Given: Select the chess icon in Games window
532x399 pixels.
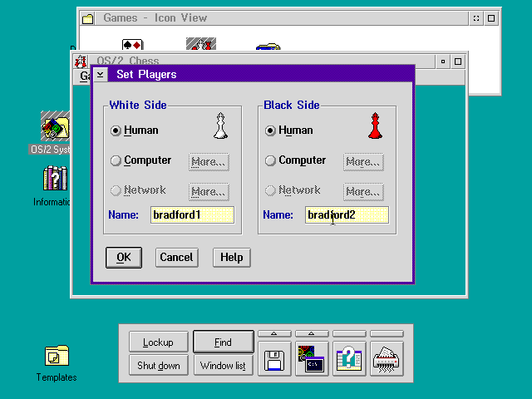Looking at the screenshot, I should click(x=201, y=44).
